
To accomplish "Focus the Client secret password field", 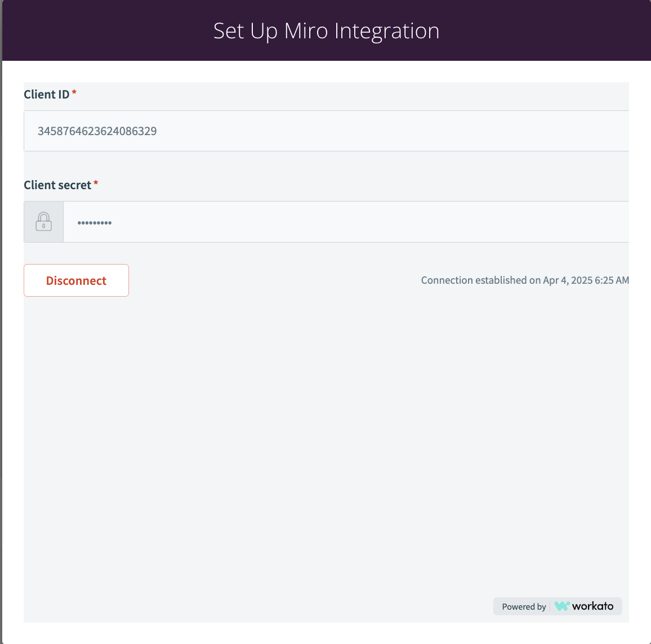I will coord(346,222).
